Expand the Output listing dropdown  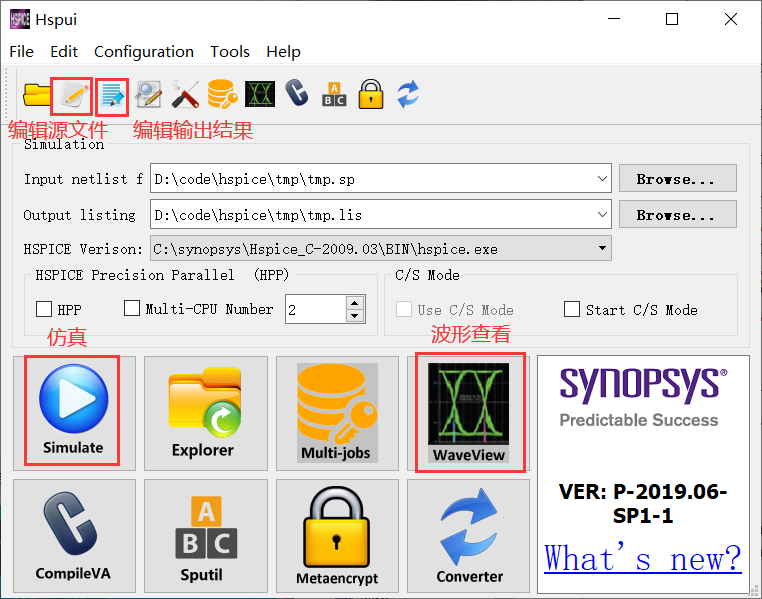tap(602, 214)
